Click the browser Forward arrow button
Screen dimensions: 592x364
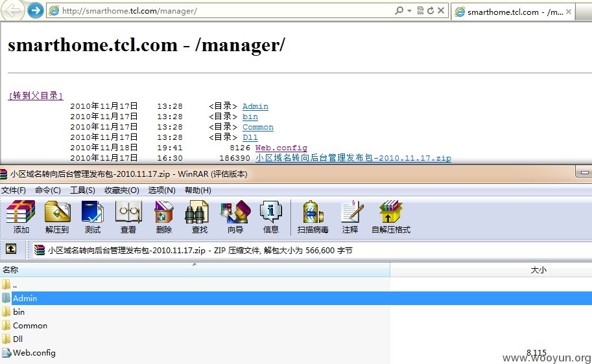tap(36, 10)
